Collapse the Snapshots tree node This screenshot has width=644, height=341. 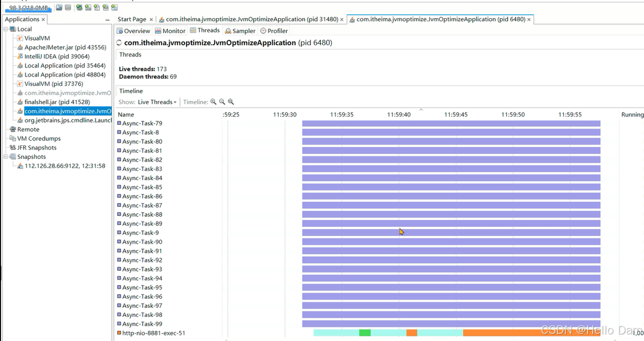(x=6, y=156)
